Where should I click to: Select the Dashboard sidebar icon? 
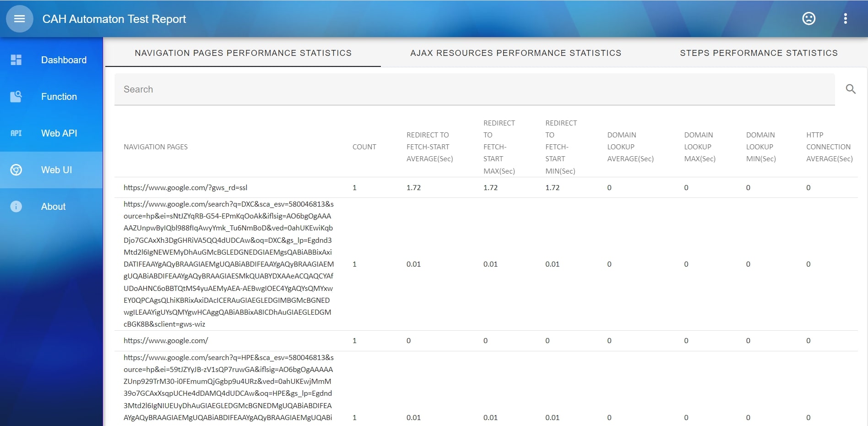[x=16, y=60]
